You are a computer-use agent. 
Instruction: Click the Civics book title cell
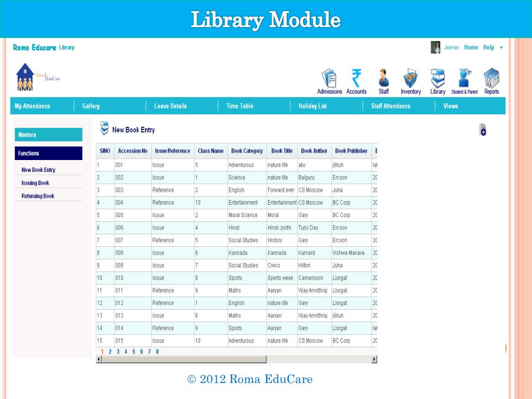282,265
